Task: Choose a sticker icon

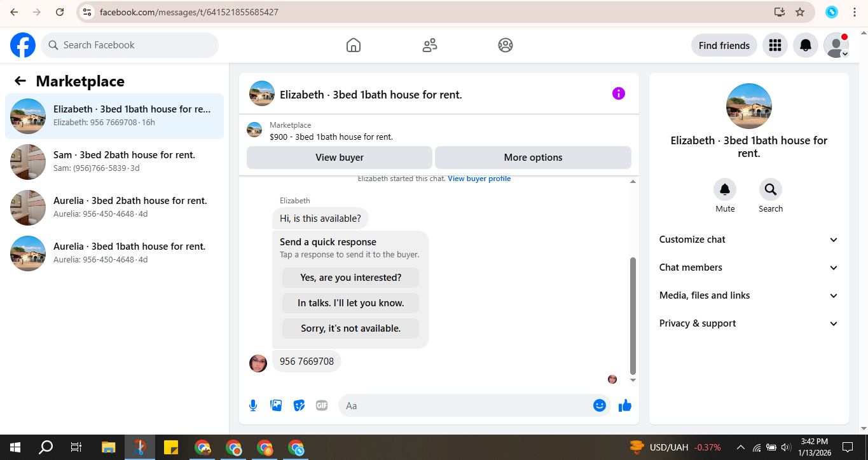Action: pos(299,405)
